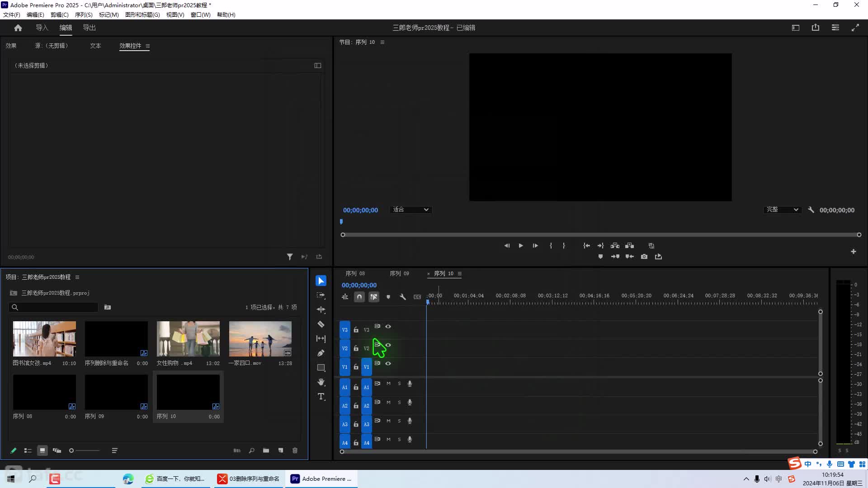The image size is (868, 488).
Task: Select the 女性购物.mp4 thumbnail
Action: (x=188, y=338)
